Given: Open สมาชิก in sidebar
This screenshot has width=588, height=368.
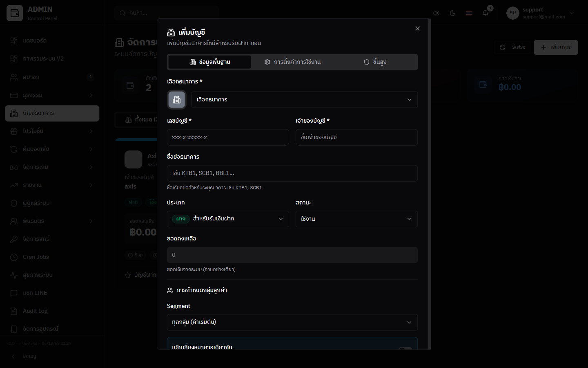Looking at the screenshot, I should point(52,77).
